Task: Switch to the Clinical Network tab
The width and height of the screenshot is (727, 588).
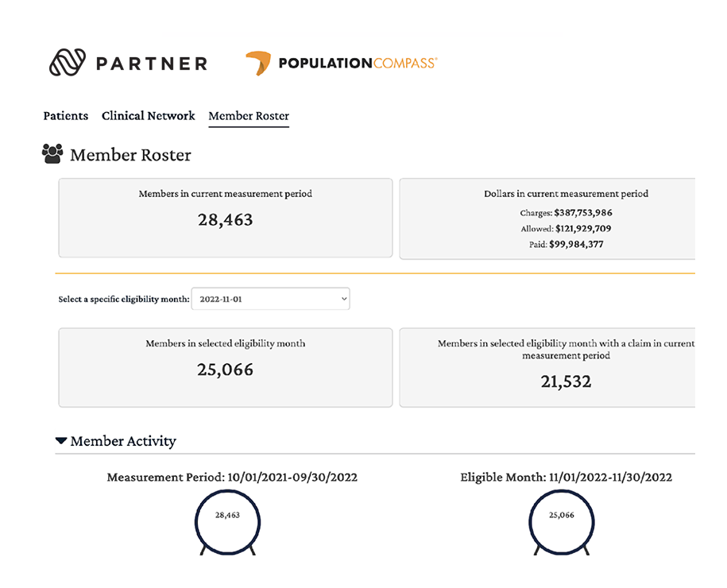Action: [148, 116]
